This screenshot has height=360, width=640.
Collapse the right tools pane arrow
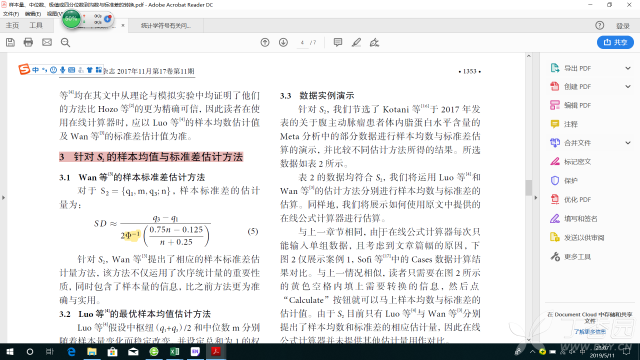[536, 198]
